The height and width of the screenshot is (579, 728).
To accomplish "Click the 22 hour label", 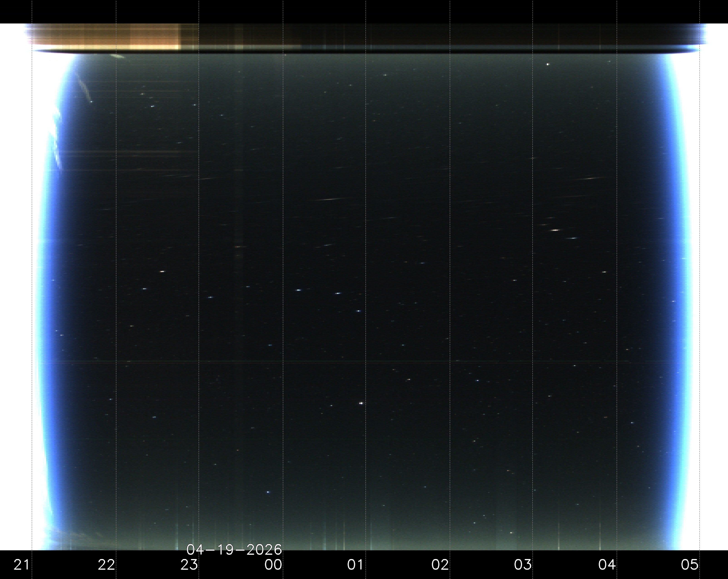I will (106, 564).
